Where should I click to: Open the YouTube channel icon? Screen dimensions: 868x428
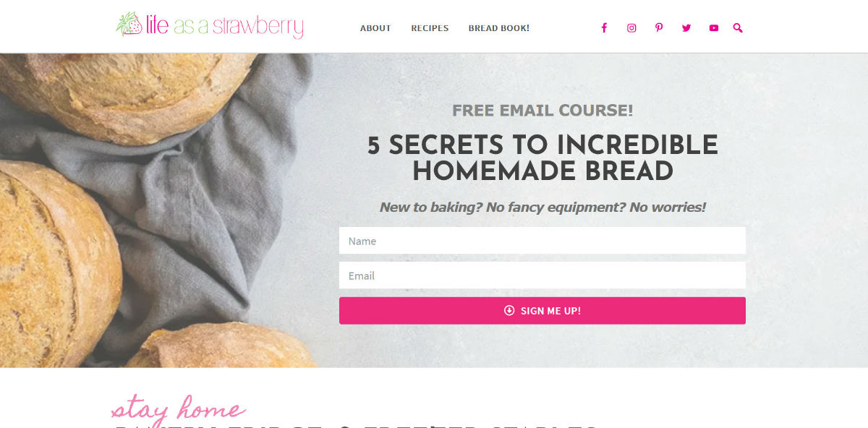(x=714, y=28)
